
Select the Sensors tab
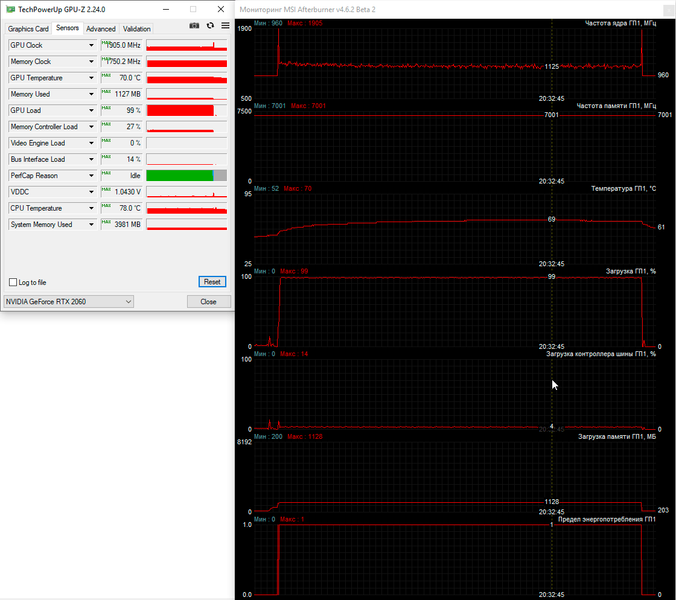(67, 28)
